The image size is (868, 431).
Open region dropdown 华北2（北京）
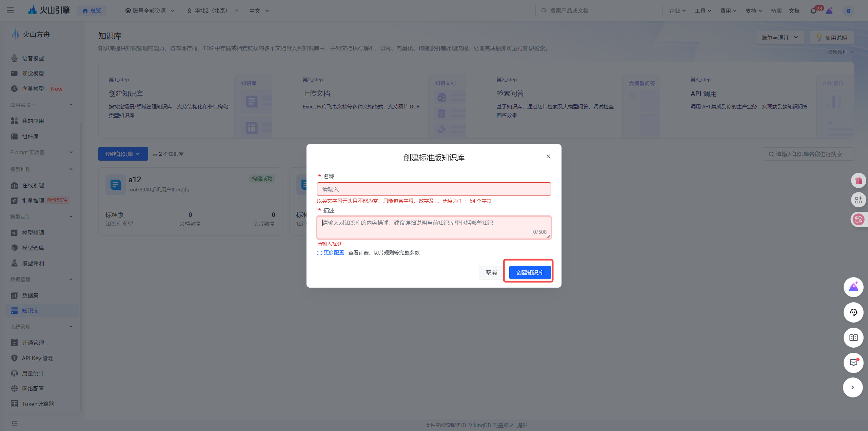click(x=213, y=11)
